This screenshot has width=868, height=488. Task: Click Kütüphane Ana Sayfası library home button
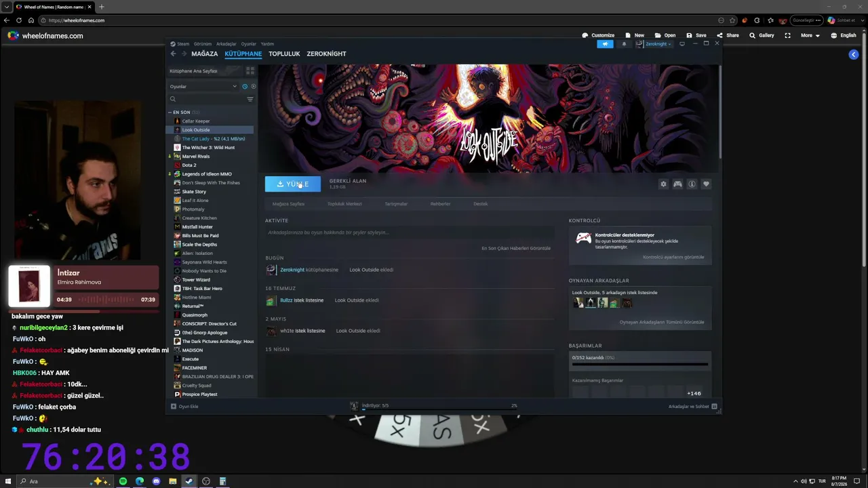point(205,70)
